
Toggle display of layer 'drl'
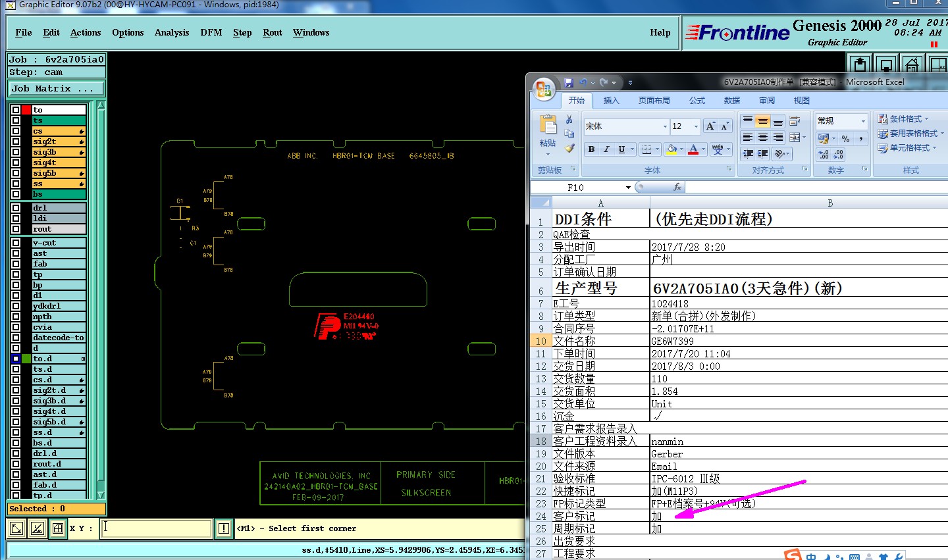tap(16, 208)
